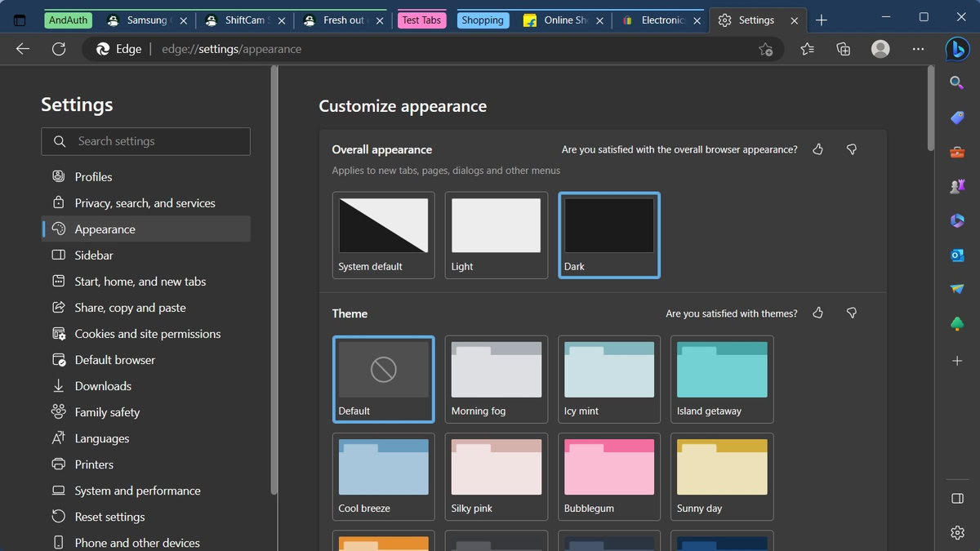Open Outlook from the sidebar

pos(957,256)
